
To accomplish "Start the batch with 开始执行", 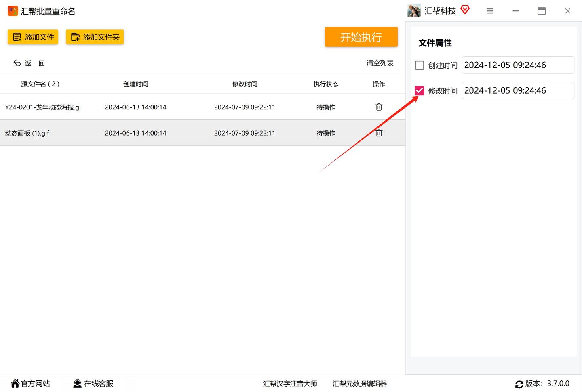I will tap(361, 37).
